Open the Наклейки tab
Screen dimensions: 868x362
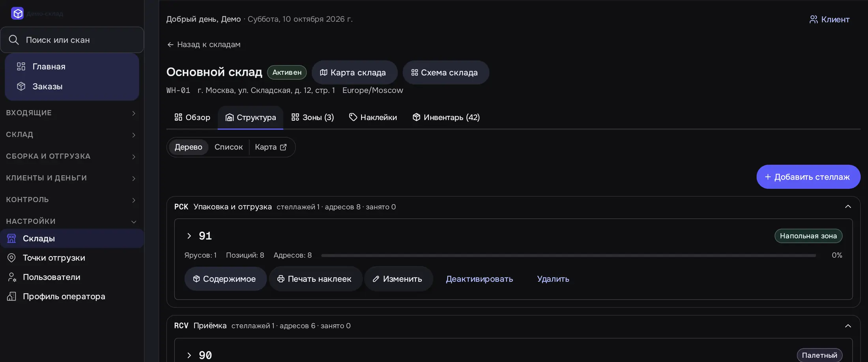[x=373, y=117]
